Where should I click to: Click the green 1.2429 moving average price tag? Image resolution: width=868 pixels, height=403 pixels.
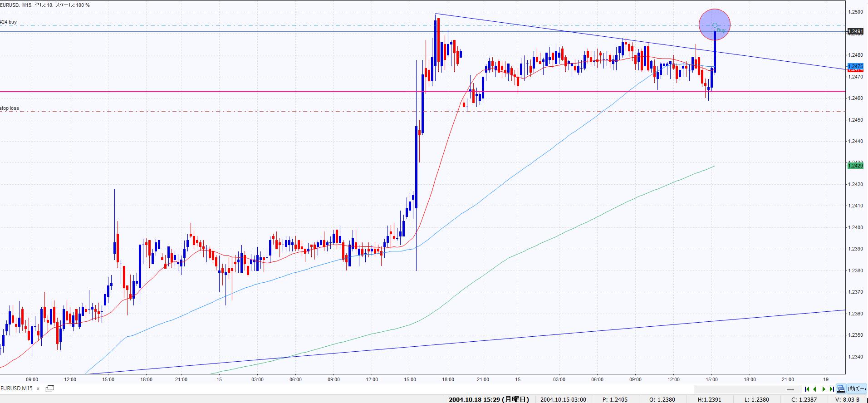(x=855, y=166)
